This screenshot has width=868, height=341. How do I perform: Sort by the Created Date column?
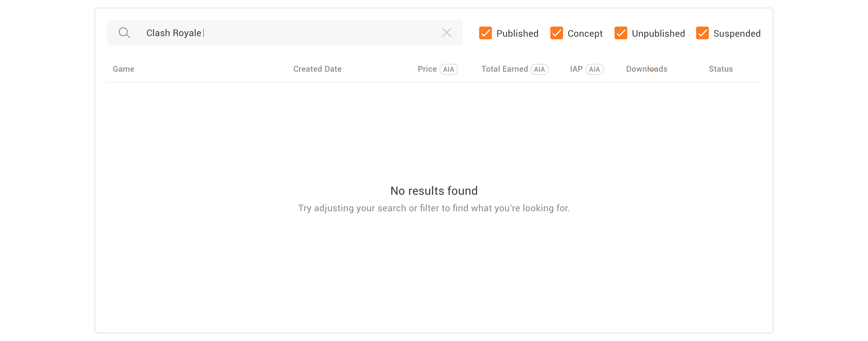tap(317, 69)
